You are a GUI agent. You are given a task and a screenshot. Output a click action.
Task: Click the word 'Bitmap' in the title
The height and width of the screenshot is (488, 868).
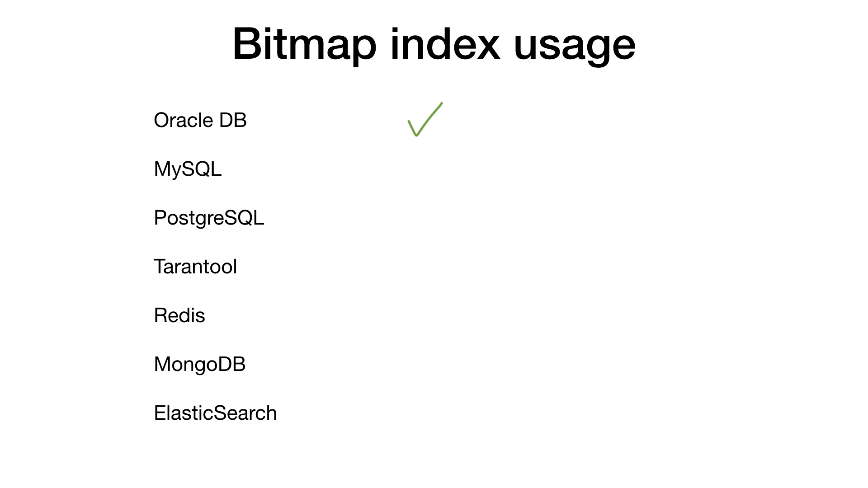click(304, 44)
